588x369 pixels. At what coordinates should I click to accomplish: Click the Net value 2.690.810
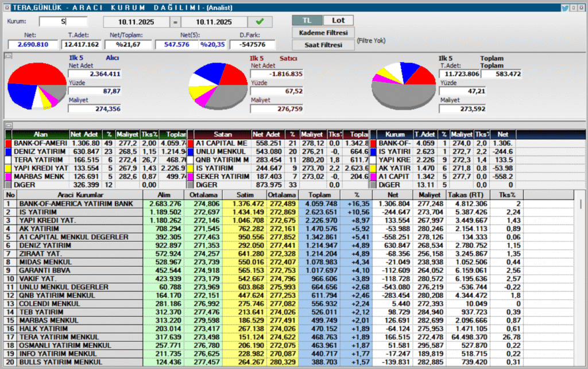[x=33, y=44]
